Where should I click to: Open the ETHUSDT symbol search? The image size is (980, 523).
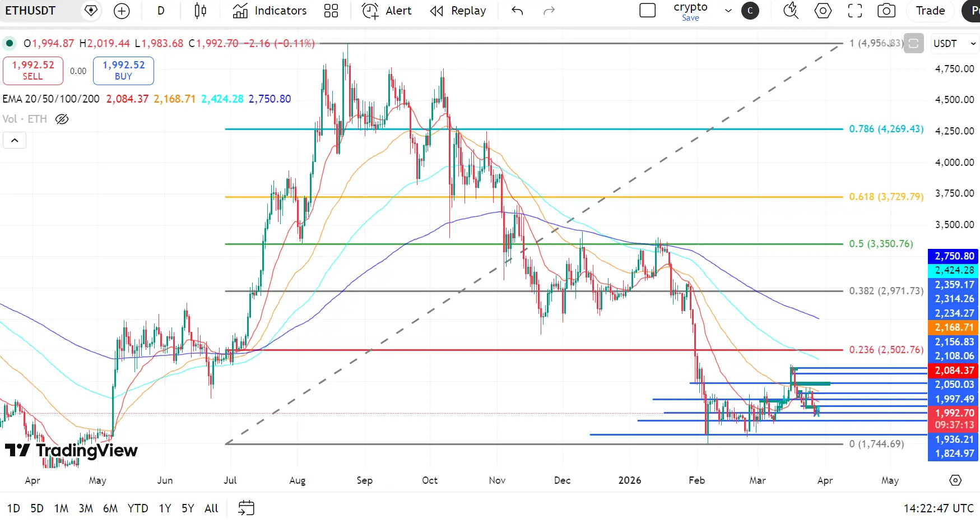tap(30, 11)
